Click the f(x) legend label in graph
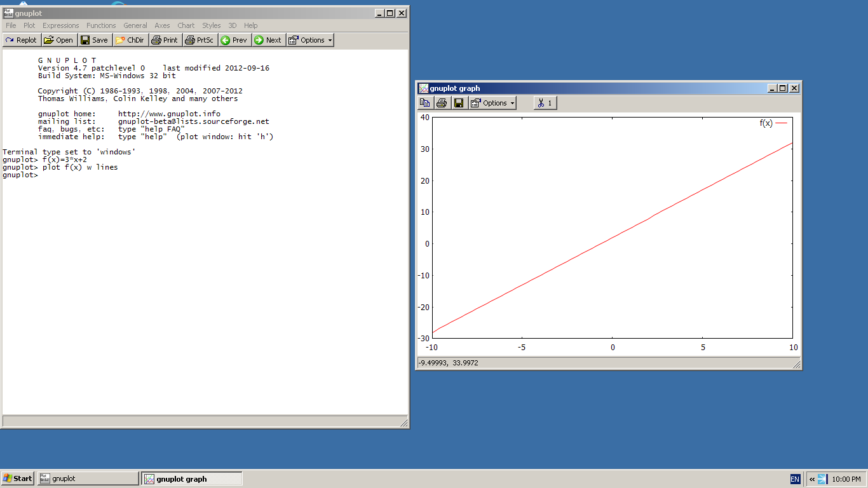The width and height of the screenshot is (868, 488). 766,123
